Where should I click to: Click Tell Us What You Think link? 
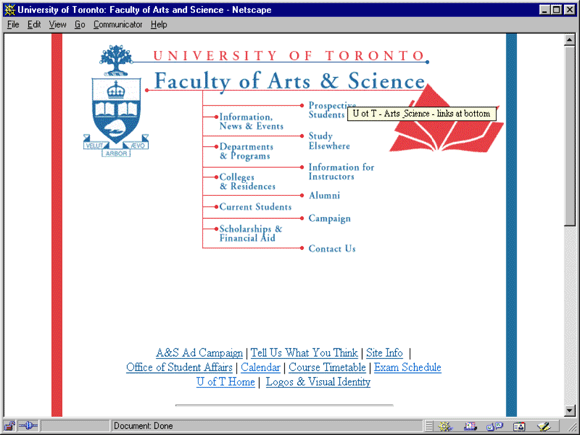click(x=304, y=353)
